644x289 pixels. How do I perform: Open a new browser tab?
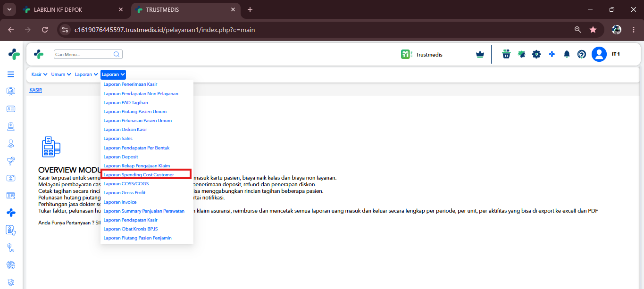point(250,9)
